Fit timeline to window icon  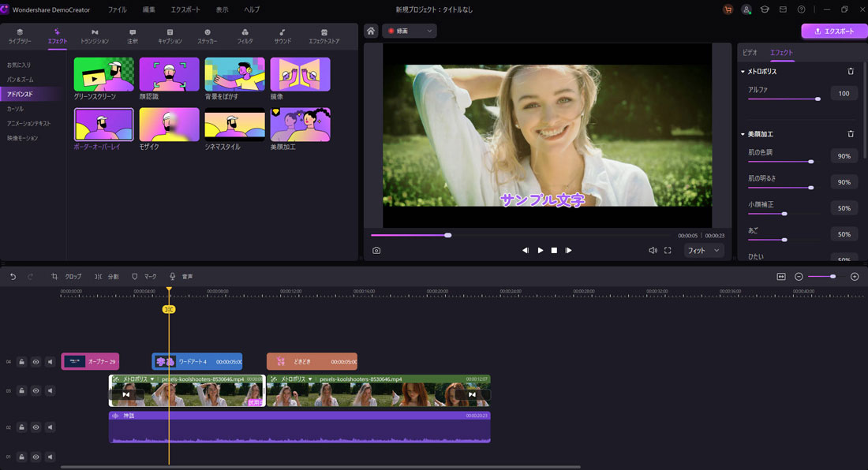click(781, 277)
